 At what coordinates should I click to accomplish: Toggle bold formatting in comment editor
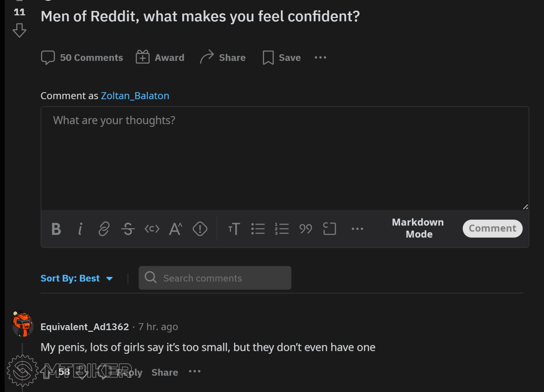point(56,229)
